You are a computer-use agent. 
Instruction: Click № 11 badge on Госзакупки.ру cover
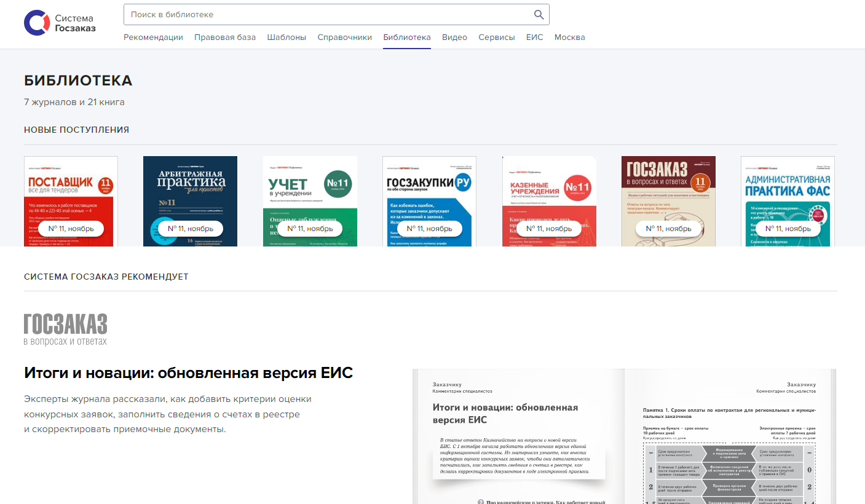pyautogui.click(x=429, y=229)
